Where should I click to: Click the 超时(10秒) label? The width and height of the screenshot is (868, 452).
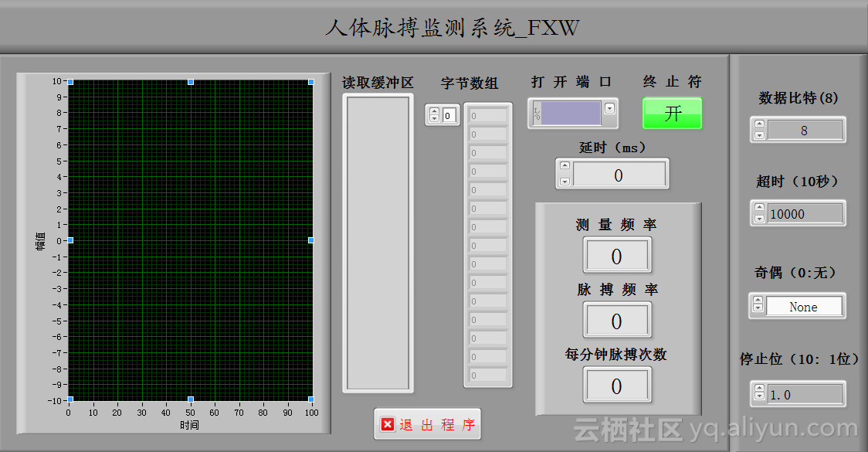tap(797, 181)
